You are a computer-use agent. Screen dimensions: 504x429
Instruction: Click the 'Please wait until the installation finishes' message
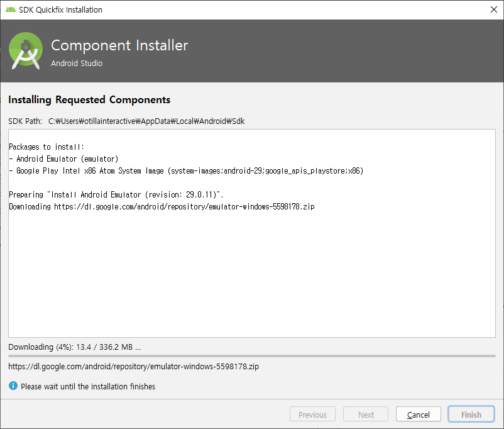(x=88, y=386)
